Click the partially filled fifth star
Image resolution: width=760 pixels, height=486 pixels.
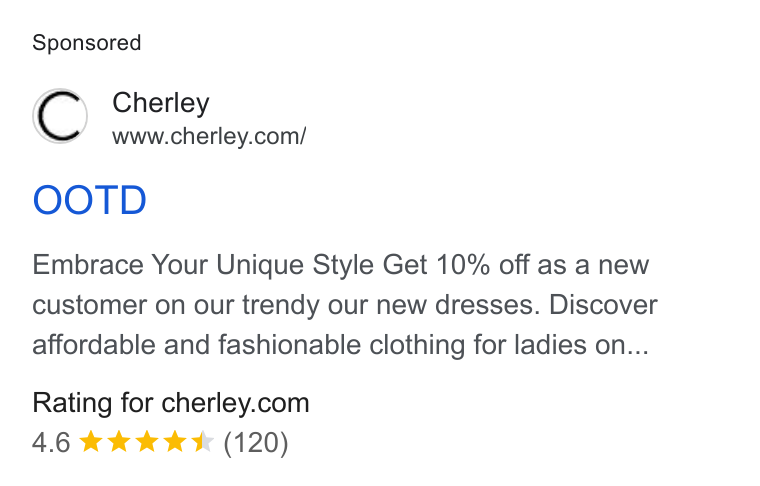[203, 442]
